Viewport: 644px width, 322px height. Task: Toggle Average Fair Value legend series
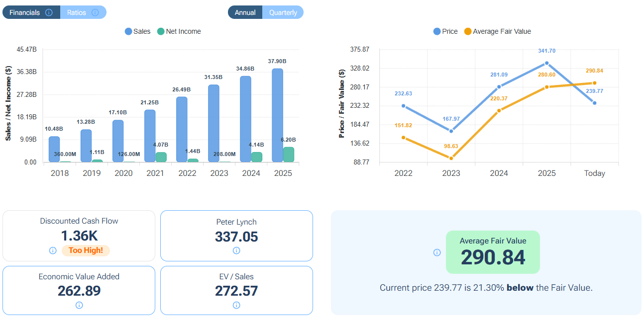click(497, 31)
